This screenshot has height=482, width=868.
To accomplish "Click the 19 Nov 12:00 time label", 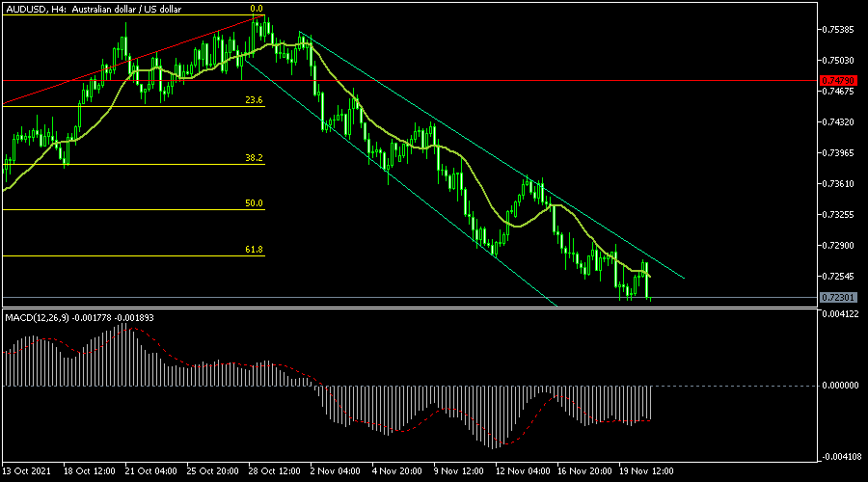I will pyautogui.click(x=646, y=471).
